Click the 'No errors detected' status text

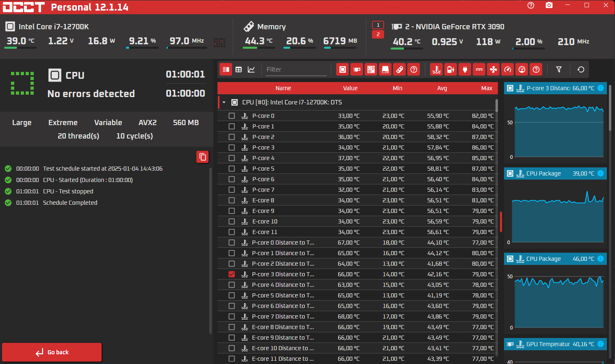[91, 94]
